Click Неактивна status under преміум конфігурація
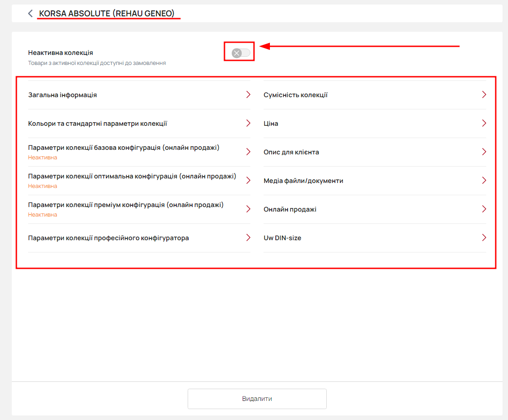Screen dimensions: 508x420 (x=42, y=214)
